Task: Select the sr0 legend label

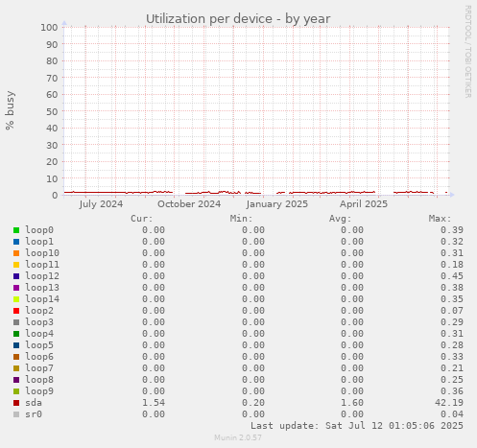Action: (x=34, y=414)
